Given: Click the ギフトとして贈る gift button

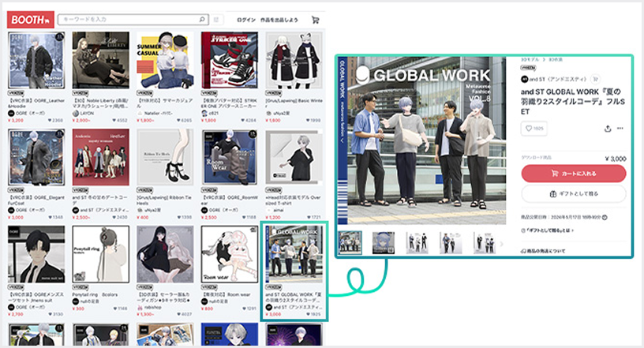Looking at the screenshot, I should click(x=574, y=193).
